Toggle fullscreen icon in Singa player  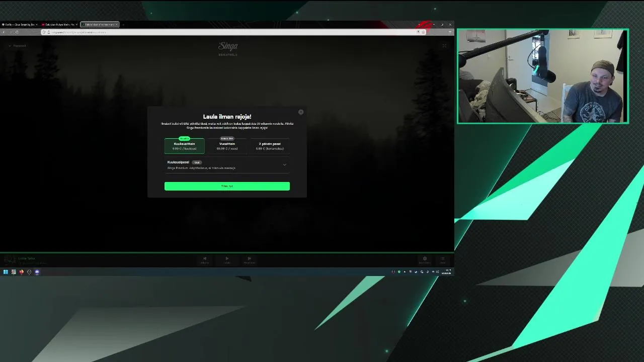[444, 46]
